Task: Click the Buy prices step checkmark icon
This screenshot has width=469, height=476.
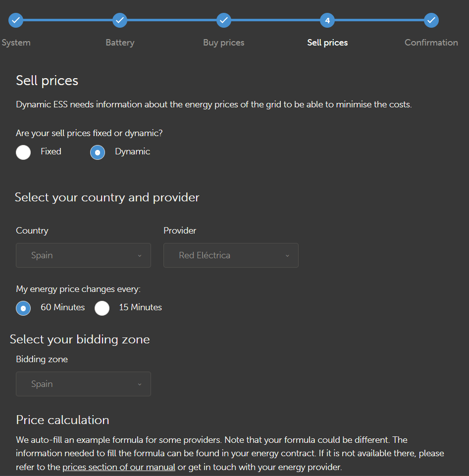Action: (x=224, y=20)
